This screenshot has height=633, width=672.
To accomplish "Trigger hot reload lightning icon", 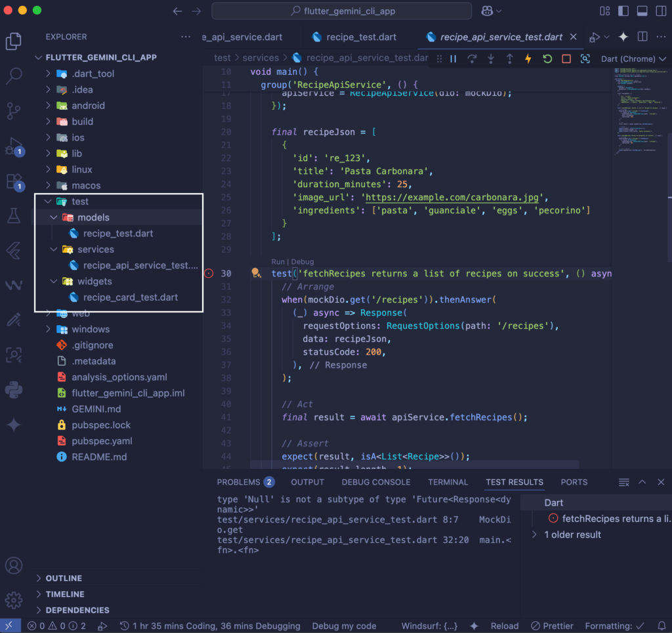I will pyautogui.click(x=528, y=58).
